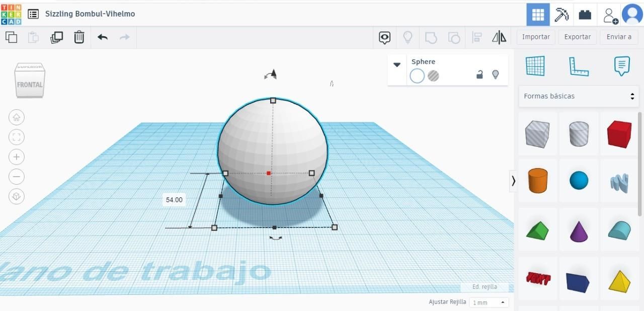Open the Formas básicas shape category dropdown
Image resolution: width=644 pixels, height=311 pixels.
(x=579, y=96)
